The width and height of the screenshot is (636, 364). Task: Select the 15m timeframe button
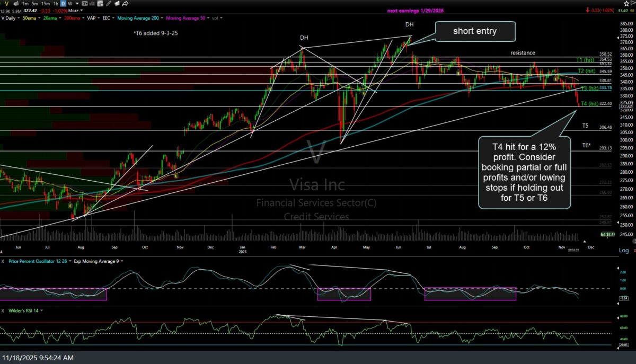46,3
